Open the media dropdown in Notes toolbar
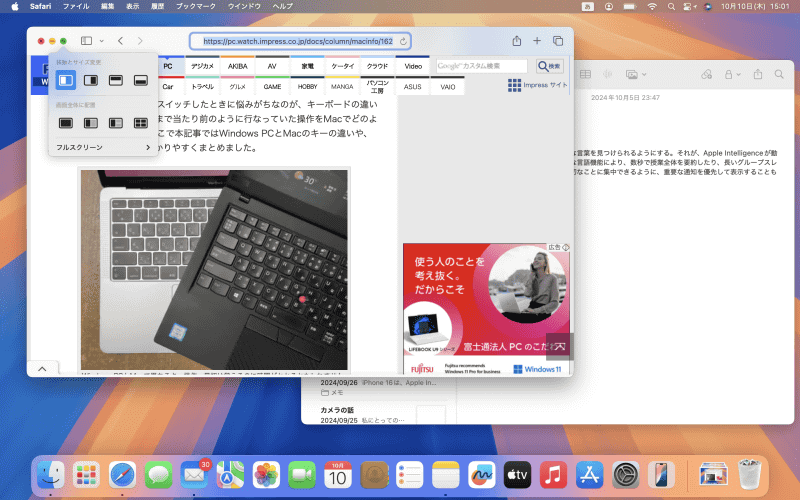The image size is (800, 500). click(636, 74)
